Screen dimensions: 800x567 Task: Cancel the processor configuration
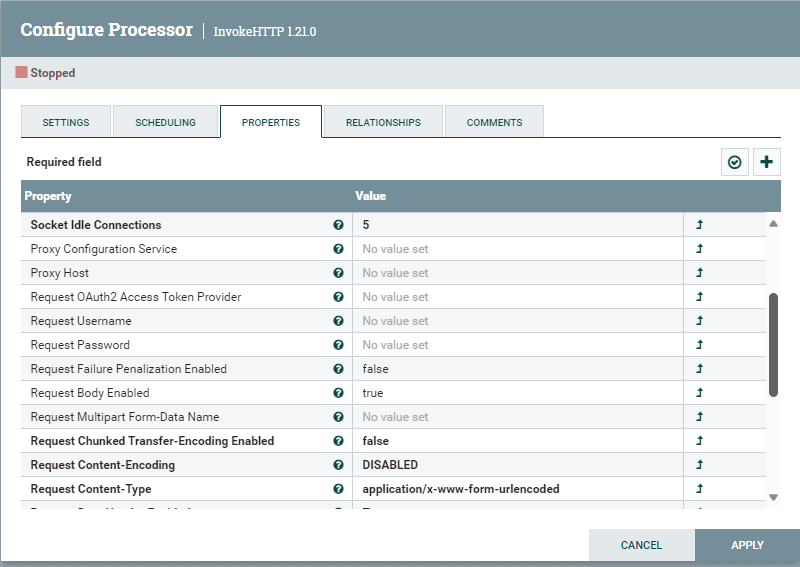point(641,545)
